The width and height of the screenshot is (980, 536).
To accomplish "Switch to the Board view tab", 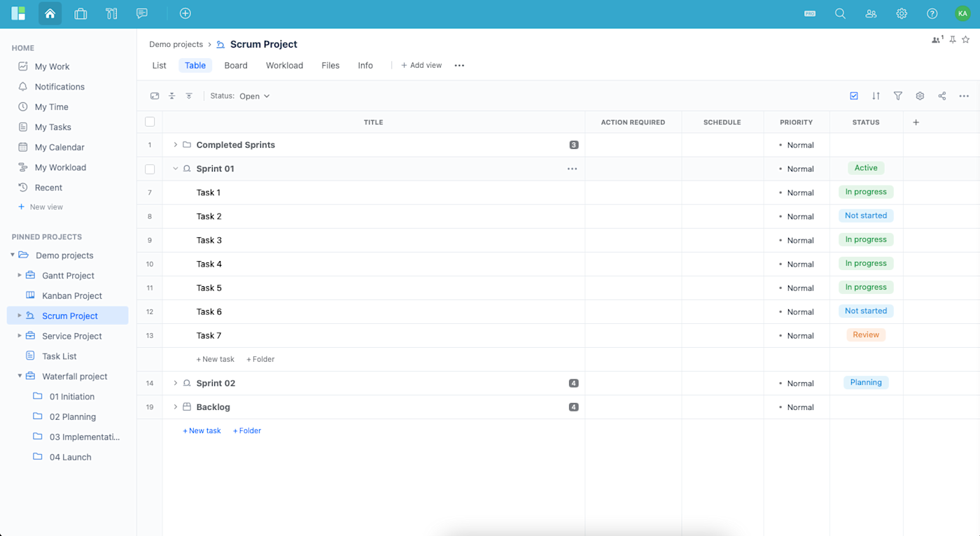I will pyautogui.click(x=236, y=65).
